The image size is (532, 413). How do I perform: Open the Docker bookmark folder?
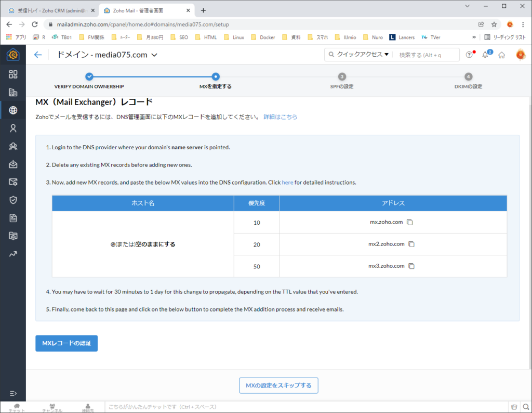pos(263,37)
